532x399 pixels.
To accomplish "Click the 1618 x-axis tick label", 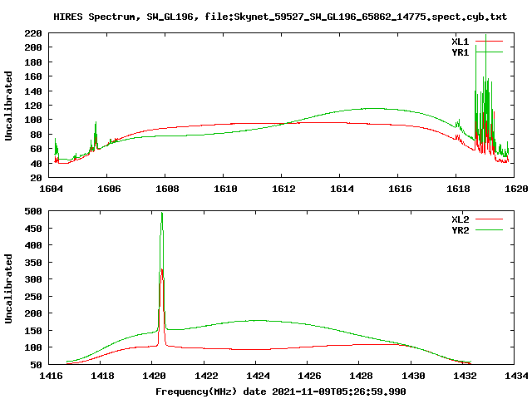I will point(458,189).
